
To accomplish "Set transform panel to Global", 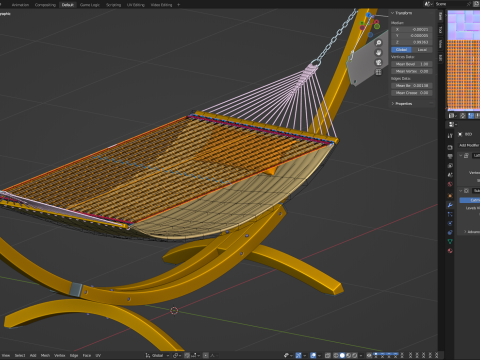I will (401, 50).
